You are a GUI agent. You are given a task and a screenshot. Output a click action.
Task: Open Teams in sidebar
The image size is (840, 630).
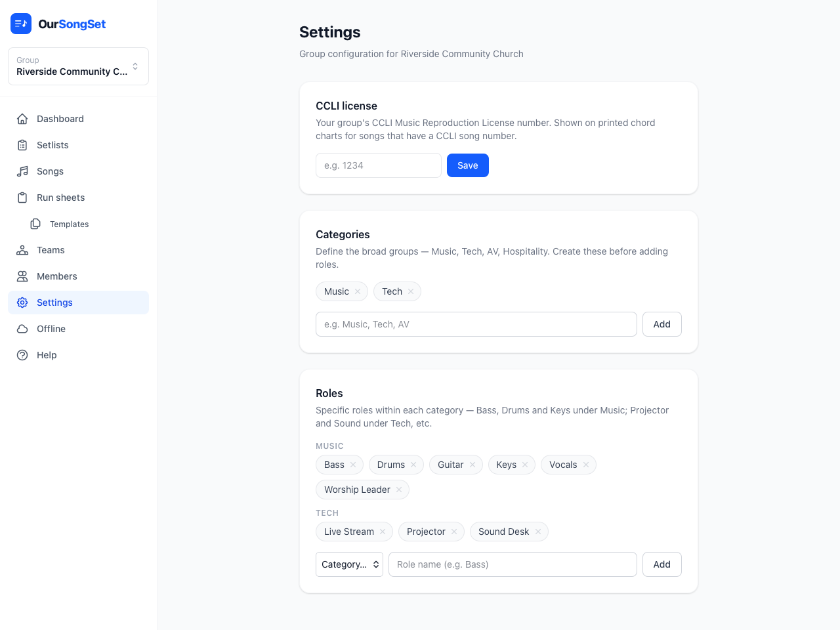78,250
